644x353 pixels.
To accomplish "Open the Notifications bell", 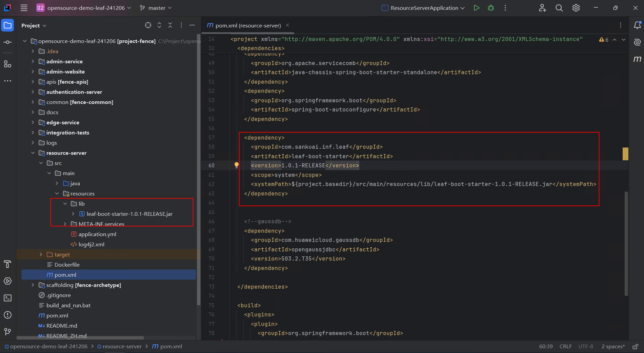I will tap(637, 25).
